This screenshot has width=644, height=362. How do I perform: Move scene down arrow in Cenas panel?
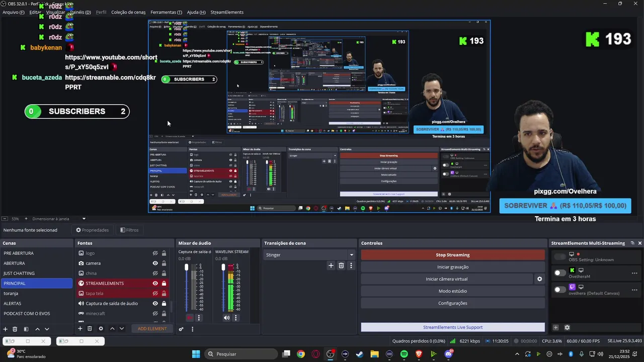pos(47,329)
